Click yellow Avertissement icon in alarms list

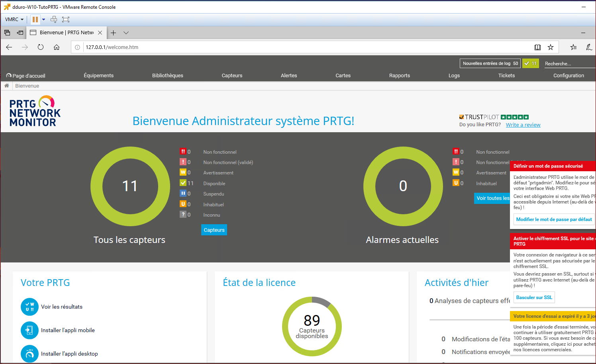(456, 172)
